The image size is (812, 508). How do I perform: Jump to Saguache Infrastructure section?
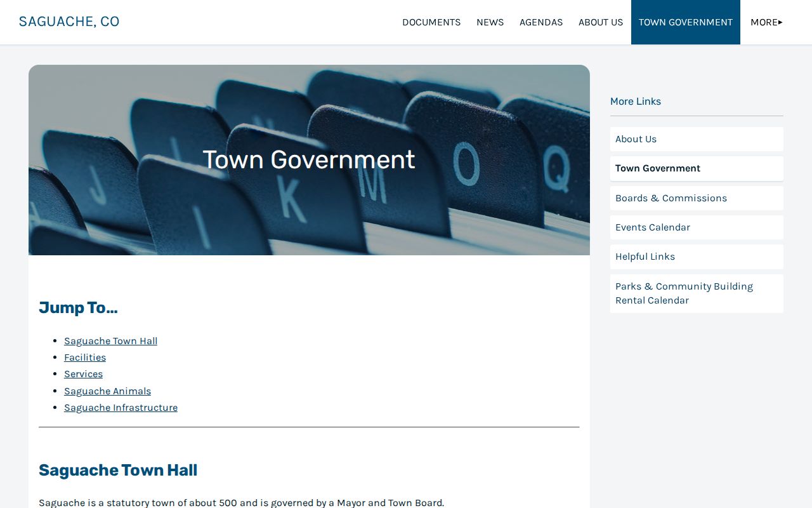[x=121, y=408]
